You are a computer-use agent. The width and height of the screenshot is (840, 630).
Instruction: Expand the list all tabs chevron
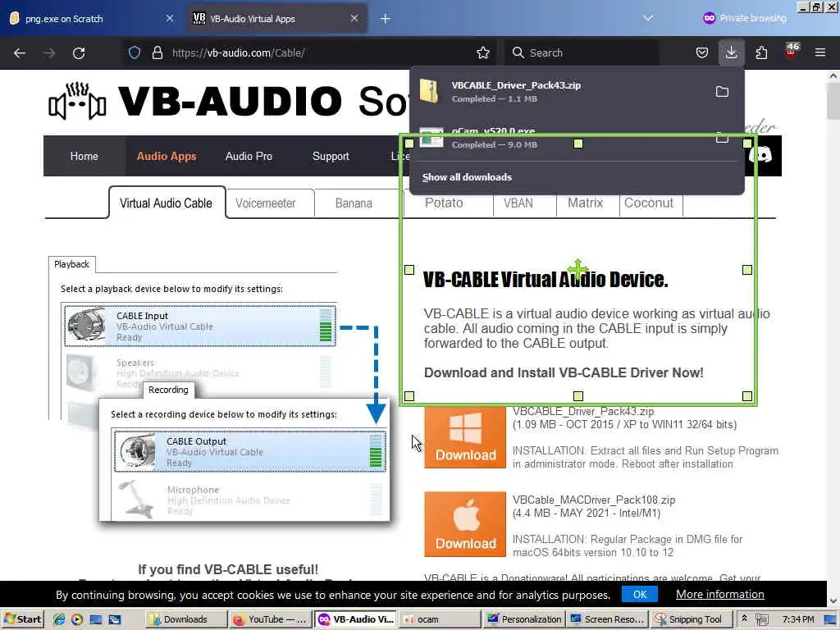(x=648, y=18)
